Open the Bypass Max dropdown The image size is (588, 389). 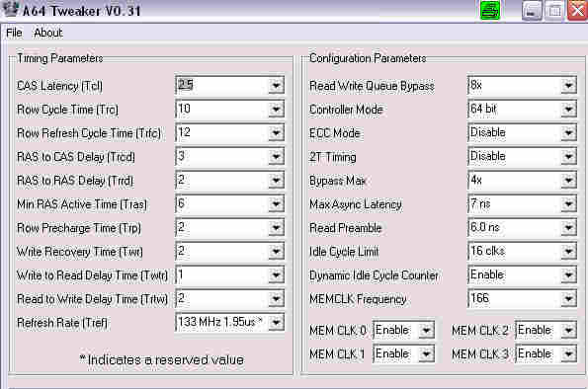(x=568, y=181)
